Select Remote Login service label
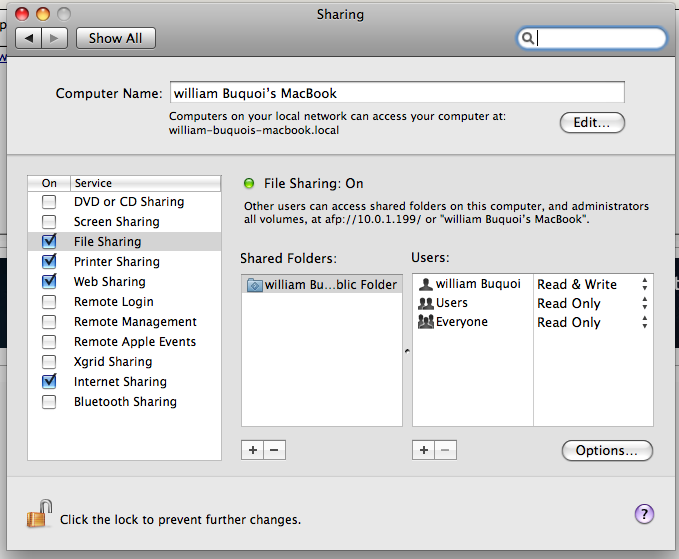This screenshot has height=559, width=679. tap(113, 301)
